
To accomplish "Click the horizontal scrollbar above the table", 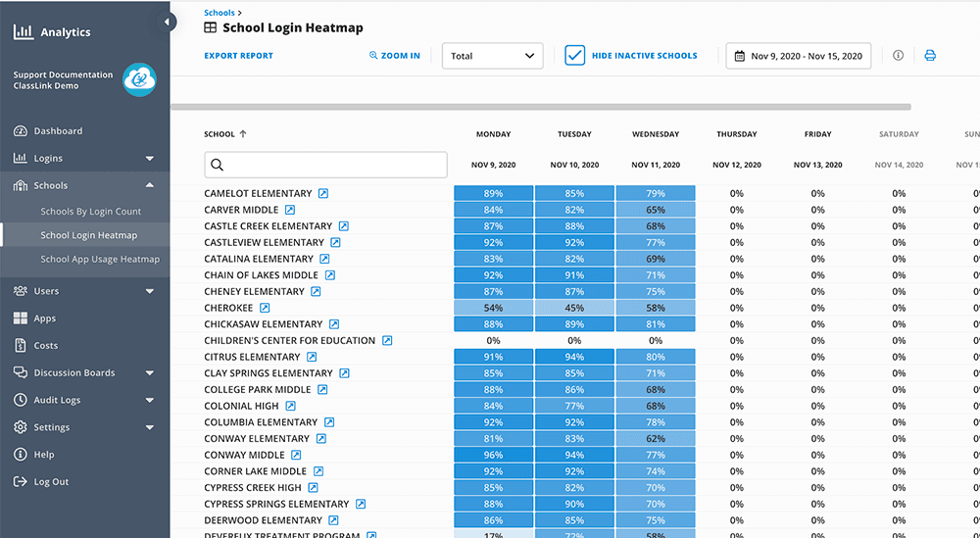I will [541, 107].
